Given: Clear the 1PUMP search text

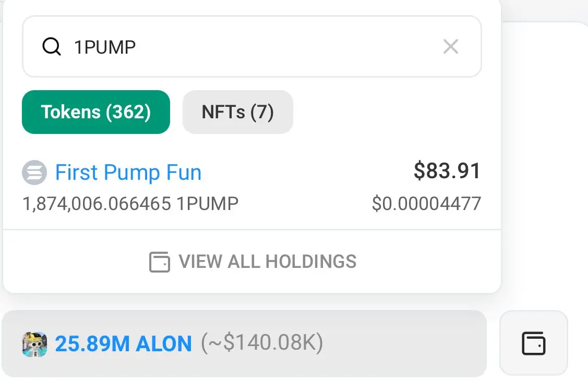Looking at the screenshot, I should click(x=450, y=47).
